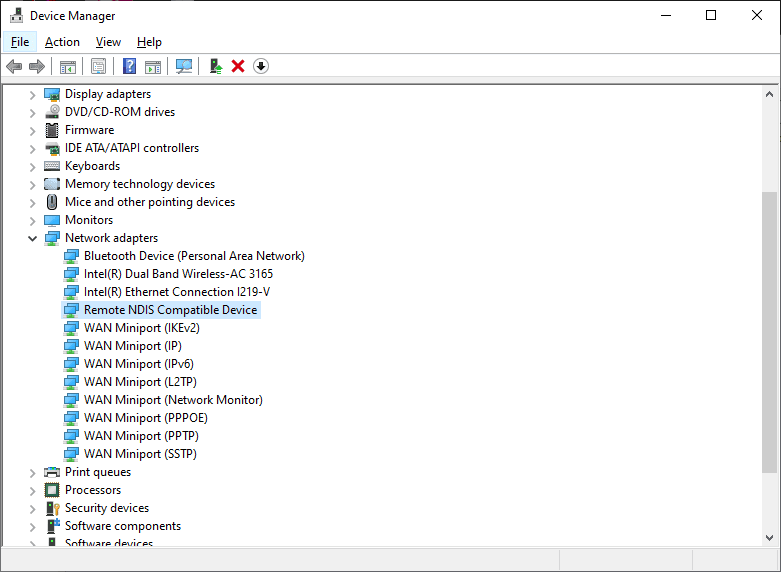
Task: Click the Network adapters category icon
Action: pos(52,238)
